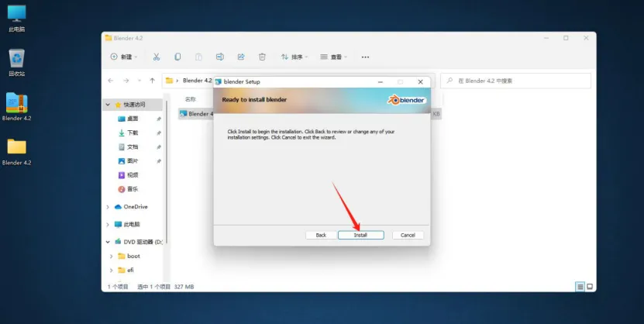Expand the boot folder node
644x324 pixels.
tap(111, 257)
